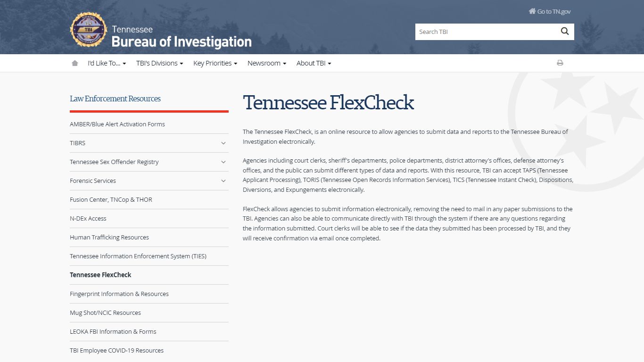Click the Tennessee FlexCheck page heading
Viewport: 644px width, 362px height.
[328, 103]
